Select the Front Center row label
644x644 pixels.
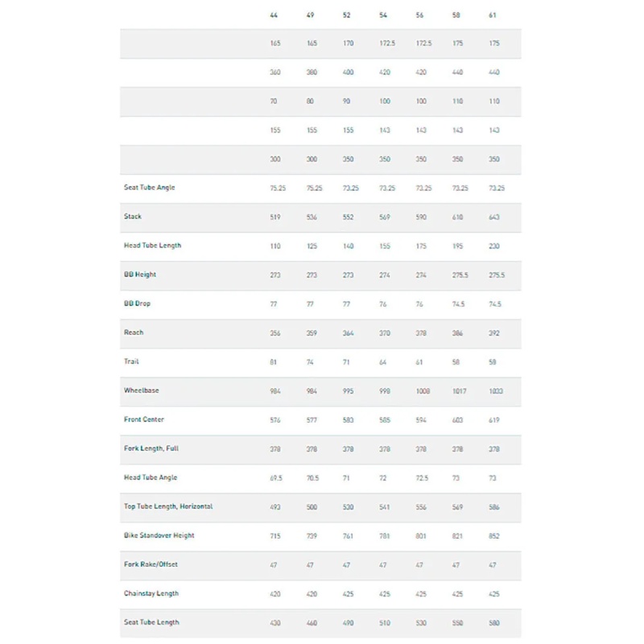pos(144,419)
